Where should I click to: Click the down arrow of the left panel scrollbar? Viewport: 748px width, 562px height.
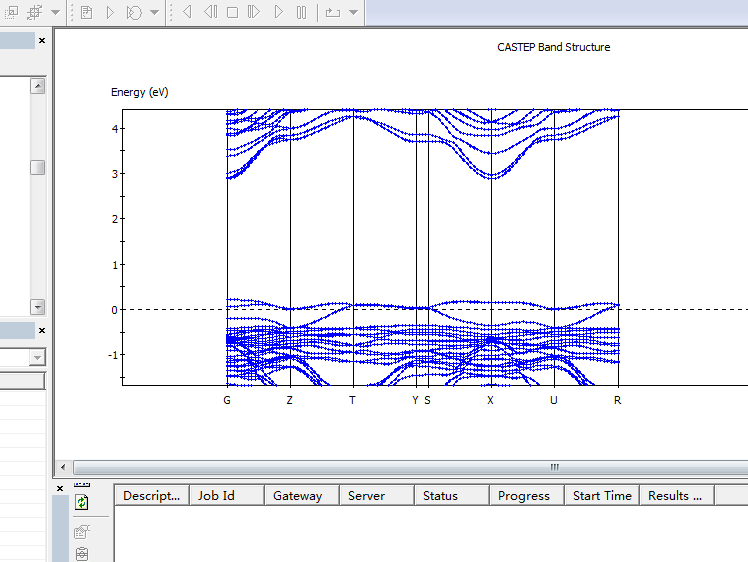[38, 306]
